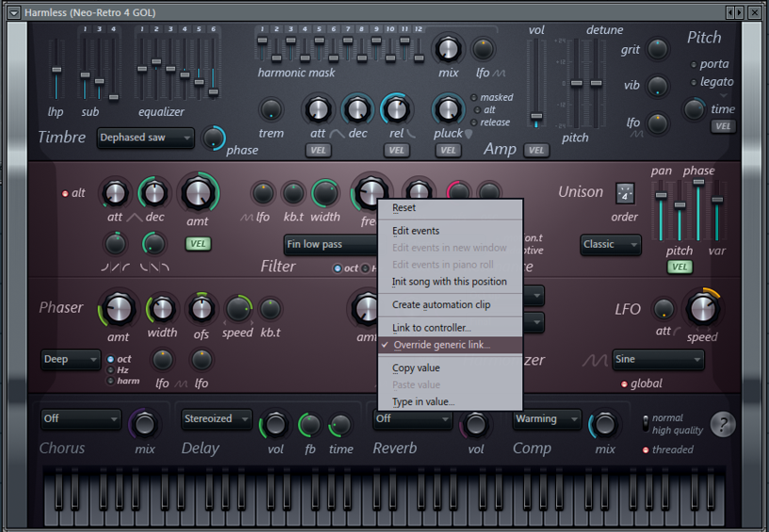Click the Filter width knob

325,194
